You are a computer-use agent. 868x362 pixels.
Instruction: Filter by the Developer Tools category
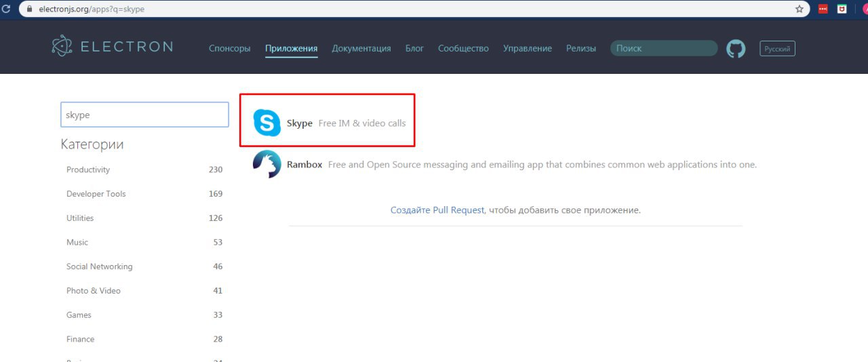coord(144,194)
